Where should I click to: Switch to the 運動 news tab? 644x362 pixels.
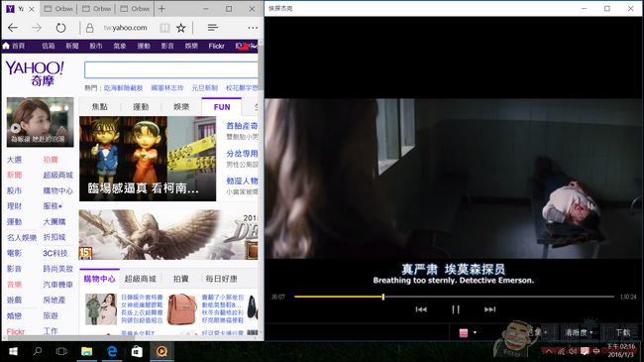tap(141, 107)
